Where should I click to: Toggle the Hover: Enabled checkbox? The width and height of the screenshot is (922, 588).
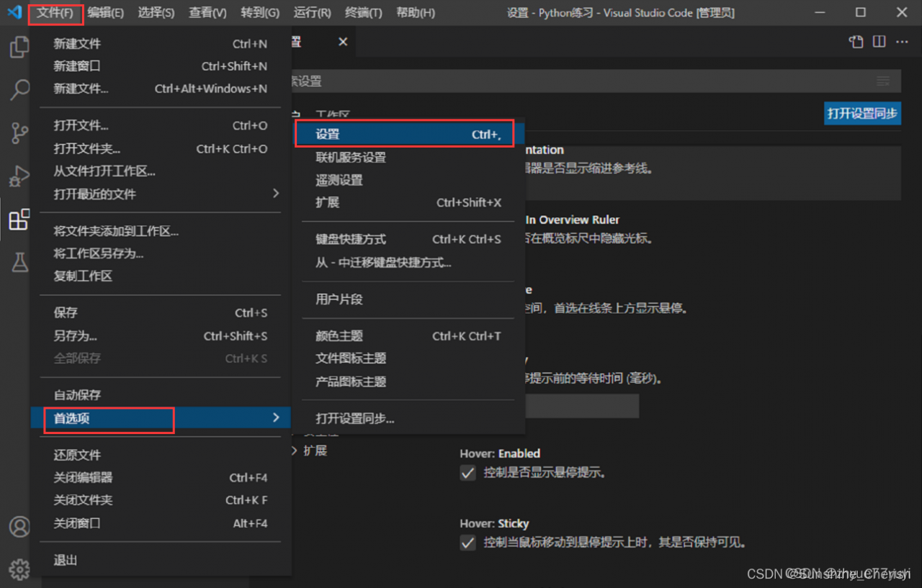468,473
